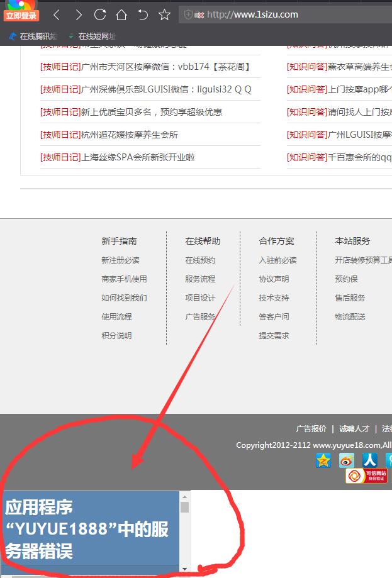Click footer link 售后服务

pos(350,298)
